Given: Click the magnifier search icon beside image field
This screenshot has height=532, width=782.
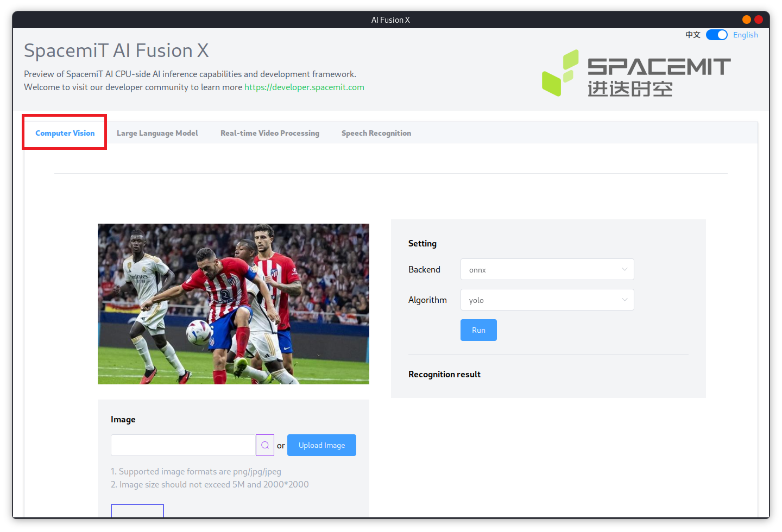Looking at the screenshot, I should (265, 445).
